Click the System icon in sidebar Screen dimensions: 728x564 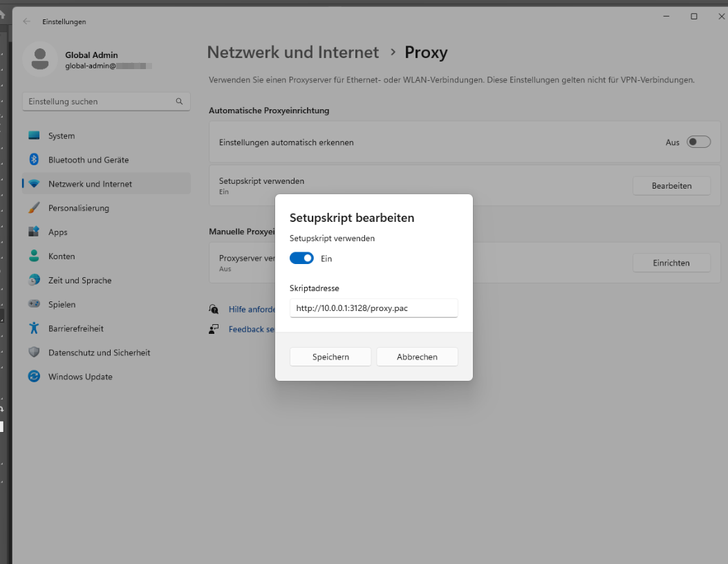(x=34, y=136)
